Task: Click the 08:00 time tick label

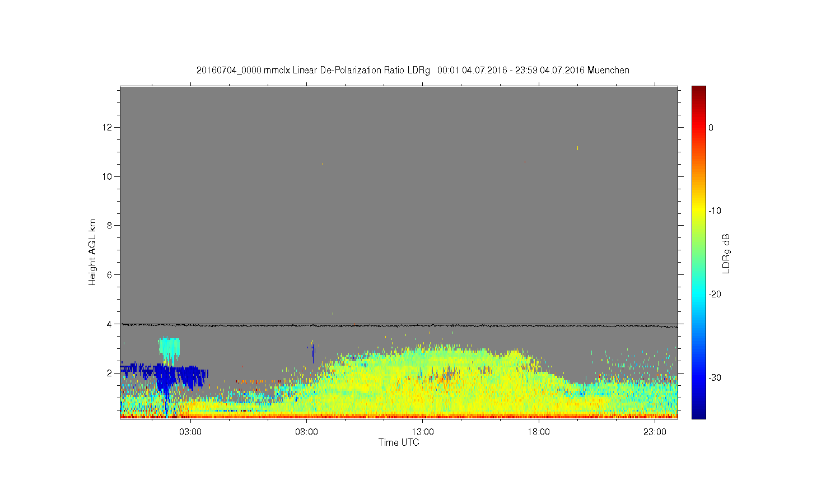Action: (x=307, y=432)
